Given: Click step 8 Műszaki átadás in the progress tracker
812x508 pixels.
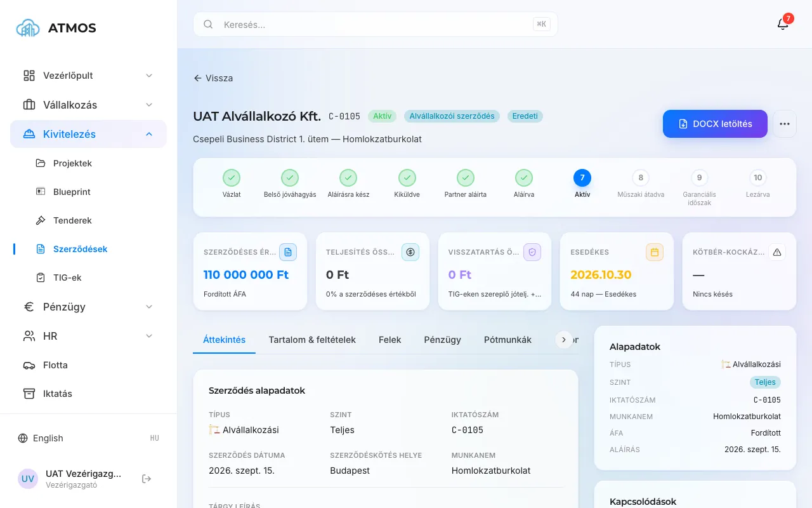Looking at the screenshot, I should pyautogui.click(x=641, y=178).
